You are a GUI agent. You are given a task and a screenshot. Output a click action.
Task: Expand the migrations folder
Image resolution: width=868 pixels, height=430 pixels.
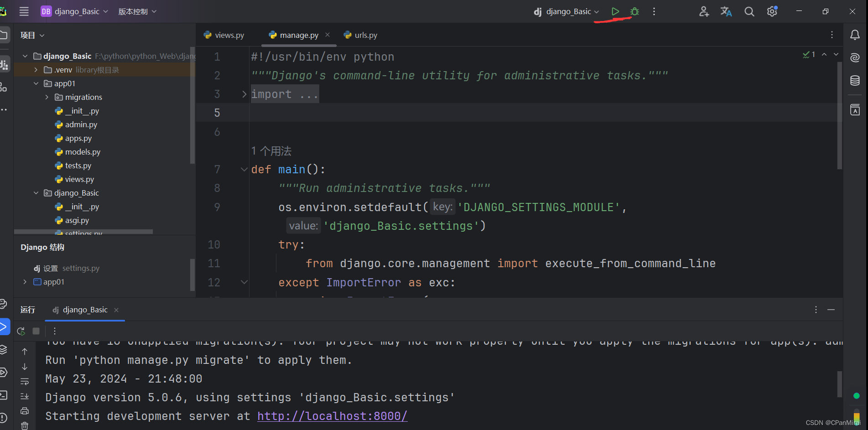click(x=47, y=97)
